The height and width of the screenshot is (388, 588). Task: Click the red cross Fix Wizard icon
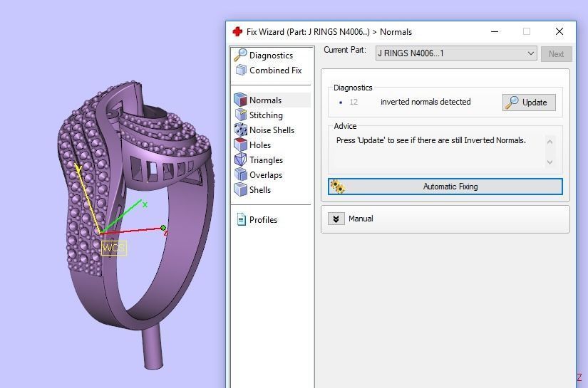tap(237, 31)
